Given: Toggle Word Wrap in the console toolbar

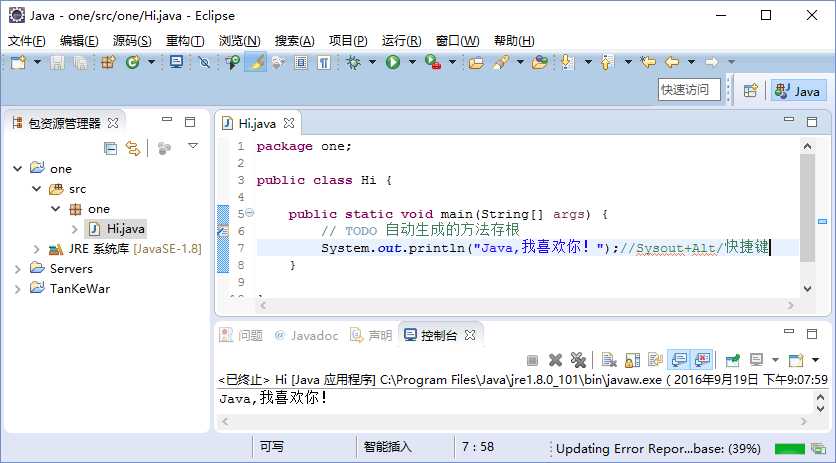Looking at the screenshot, I should click(655, 360).
